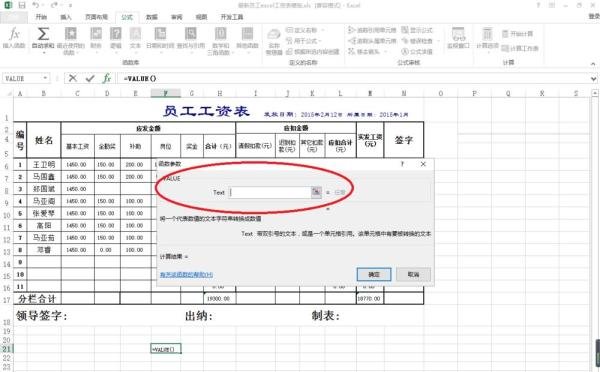600x372 pixels.
Task: Click Evaluate Formula (公式求值)
Action: (x=417, y=51)
